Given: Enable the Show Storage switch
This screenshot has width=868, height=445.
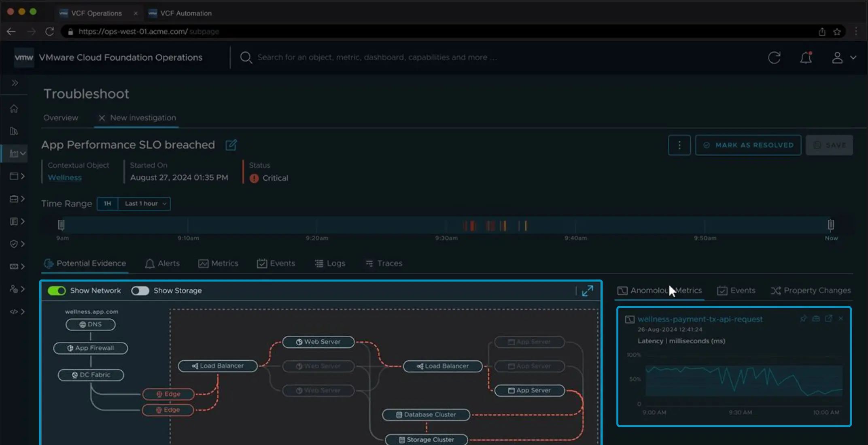Looking at the screenshot, I should [x=140, y=291].
